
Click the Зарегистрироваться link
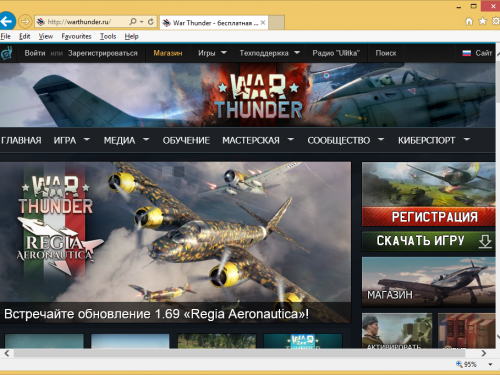point(103,53)
